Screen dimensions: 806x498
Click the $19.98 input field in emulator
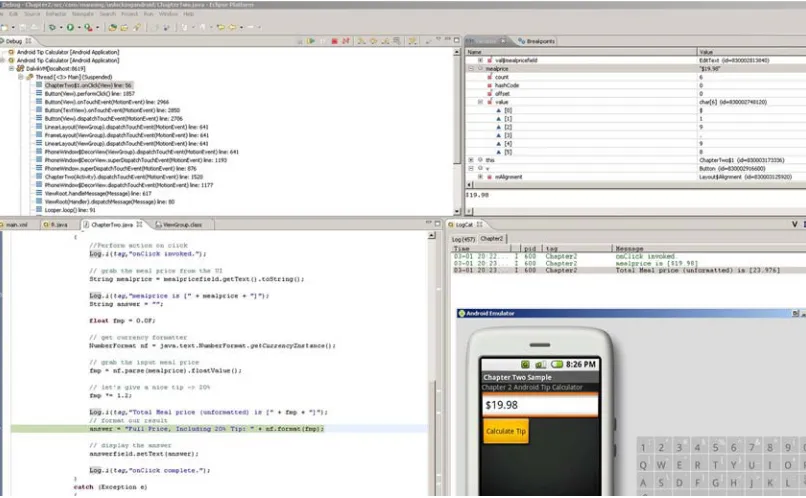coord(540,405)
